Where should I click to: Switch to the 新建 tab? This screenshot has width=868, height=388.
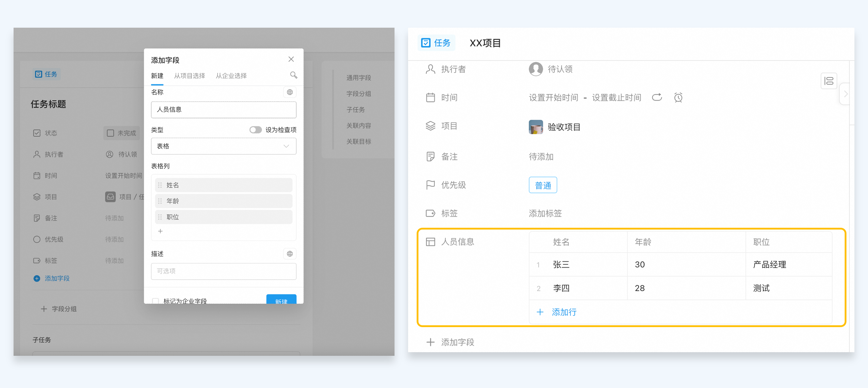pos(157,76)
